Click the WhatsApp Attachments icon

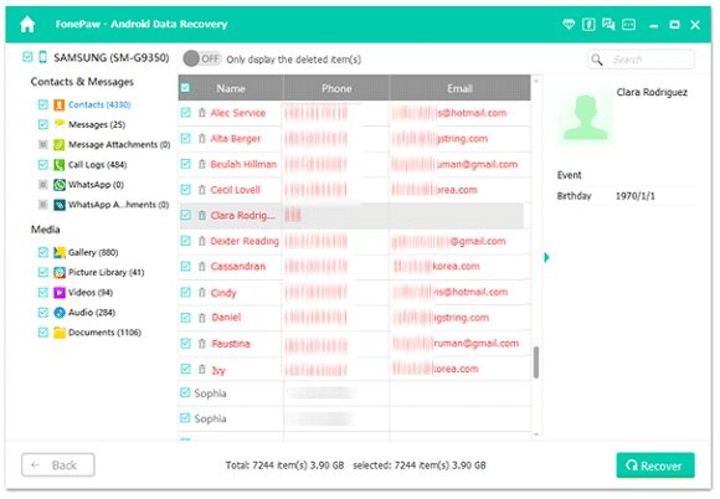coord(59,205)
